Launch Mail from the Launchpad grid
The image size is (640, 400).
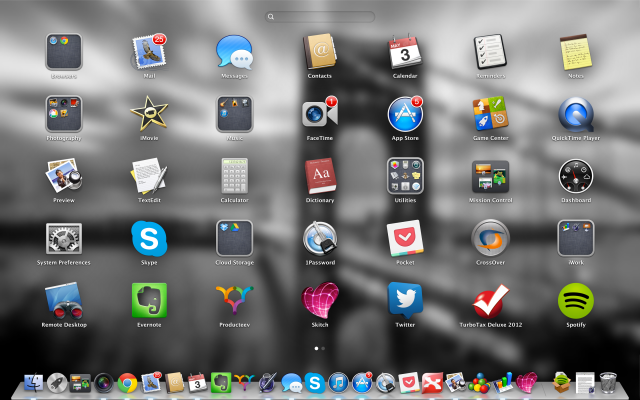(x=149, y=52)
